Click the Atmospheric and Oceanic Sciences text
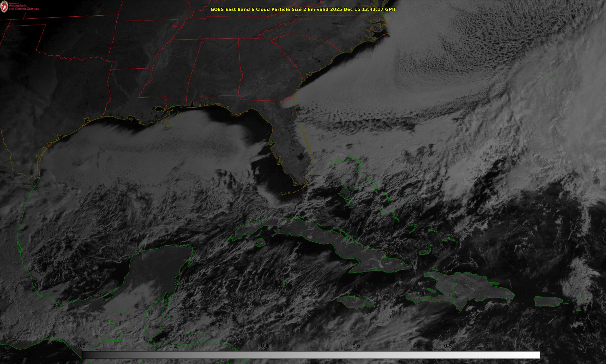This screenshot has width=606, height=364. pos(24,7)
